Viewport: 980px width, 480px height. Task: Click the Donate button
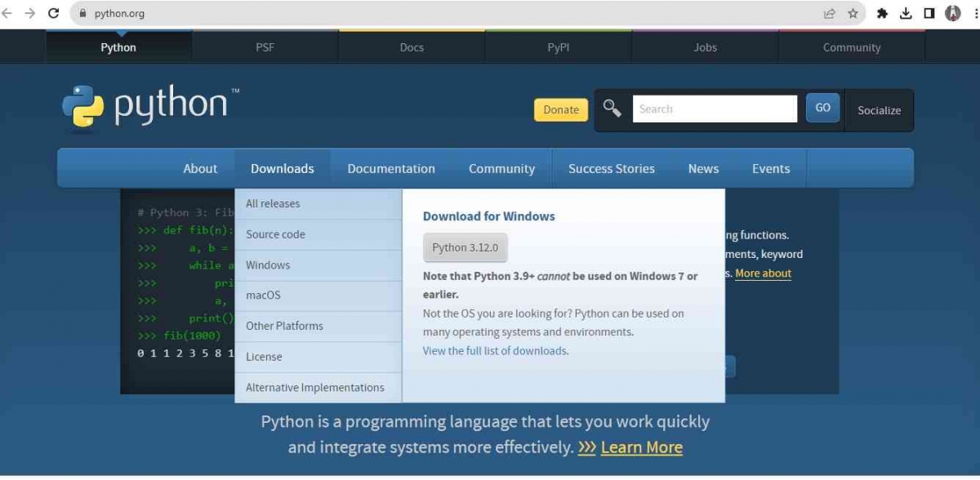(560, 109)
